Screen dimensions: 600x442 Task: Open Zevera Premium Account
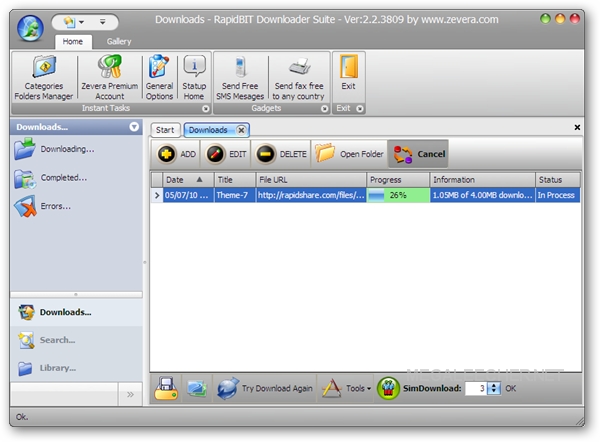coord(109,78)
